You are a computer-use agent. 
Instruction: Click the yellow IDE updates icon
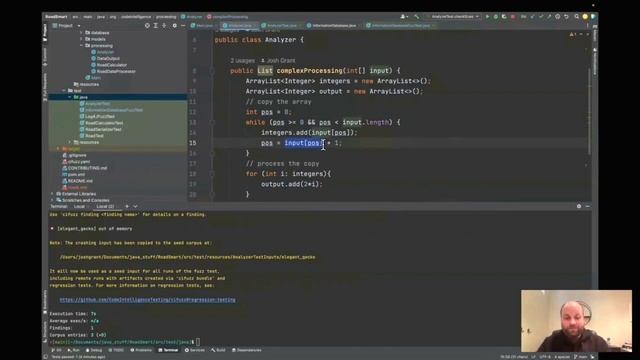(585, 17)
